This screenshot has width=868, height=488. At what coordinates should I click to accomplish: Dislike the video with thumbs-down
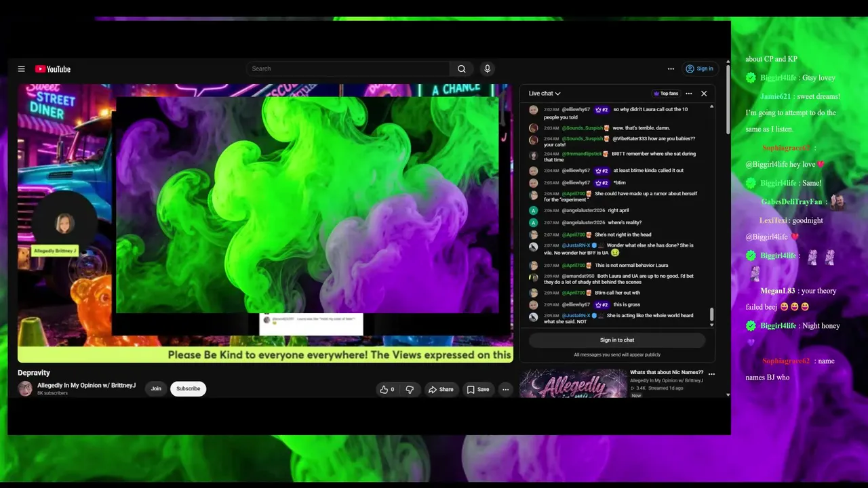click(x=410, y=389)
